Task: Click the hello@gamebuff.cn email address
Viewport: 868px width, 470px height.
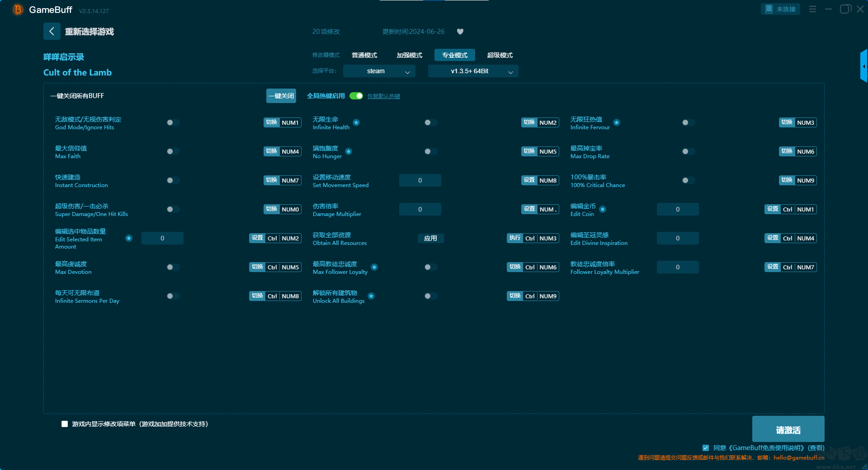Action: coord(799,457)
